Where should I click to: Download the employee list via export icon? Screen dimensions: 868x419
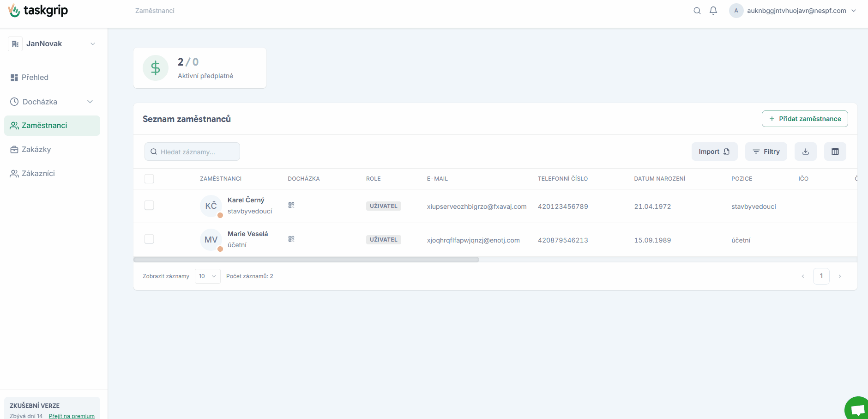tap(805, 152)
